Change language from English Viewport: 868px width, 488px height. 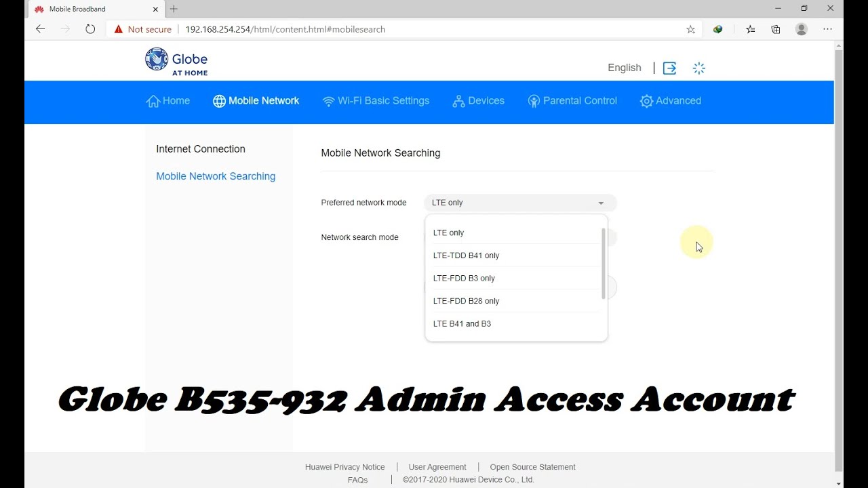(624, 68)
